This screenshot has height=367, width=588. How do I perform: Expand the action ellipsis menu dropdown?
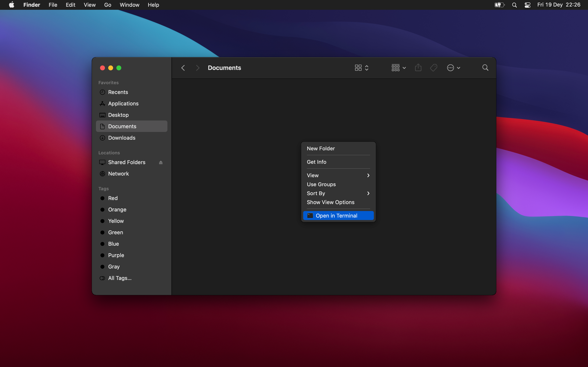pyautogui.click(x=453, y=68)
